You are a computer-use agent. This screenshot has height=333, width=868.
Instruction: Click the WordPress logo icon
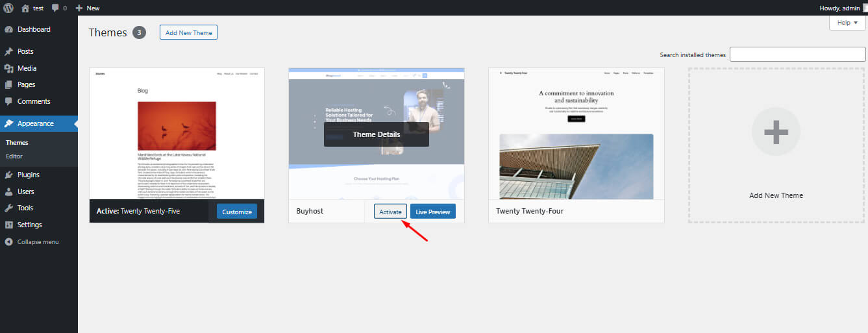(x=8, y=8)
